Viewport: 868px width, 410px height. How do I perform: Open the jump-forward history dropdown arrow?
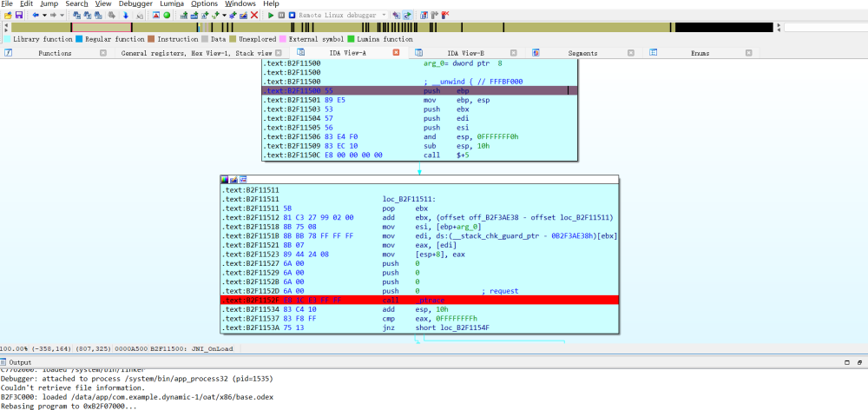pyautogui.click(x=62, y=15)
